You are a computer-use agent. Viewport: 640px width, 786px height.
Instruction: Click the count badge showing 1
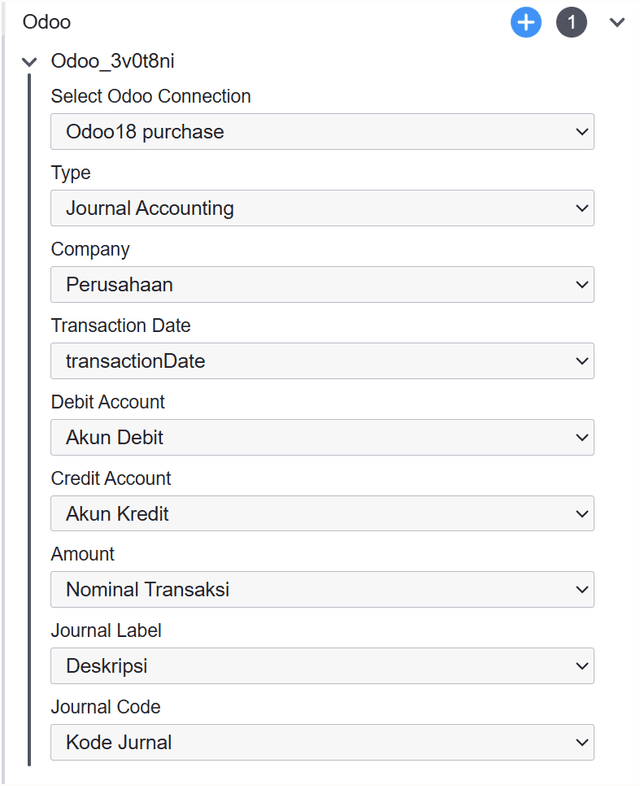tap(571, 22)
